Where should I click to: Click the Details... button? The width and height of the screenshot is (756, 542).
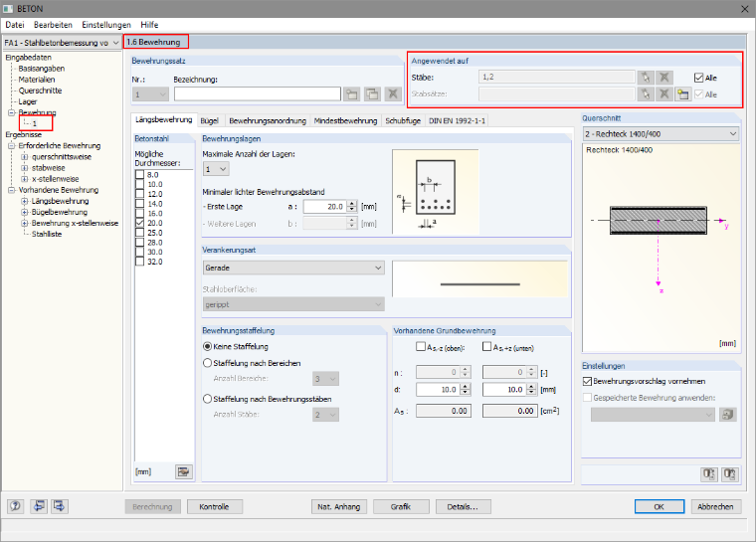pyautogui.click(x=464, y=507)
